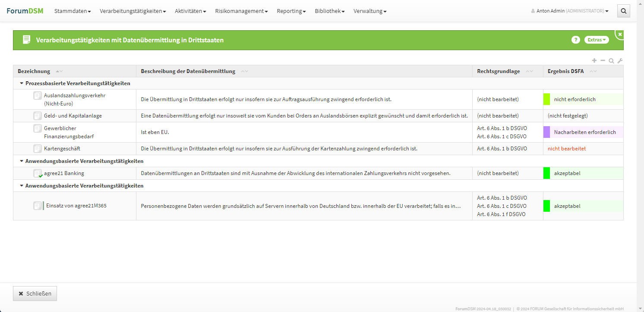The image size is (644, 312).
Task: Open the Stammdaten menu
Action: pos(72,11)
